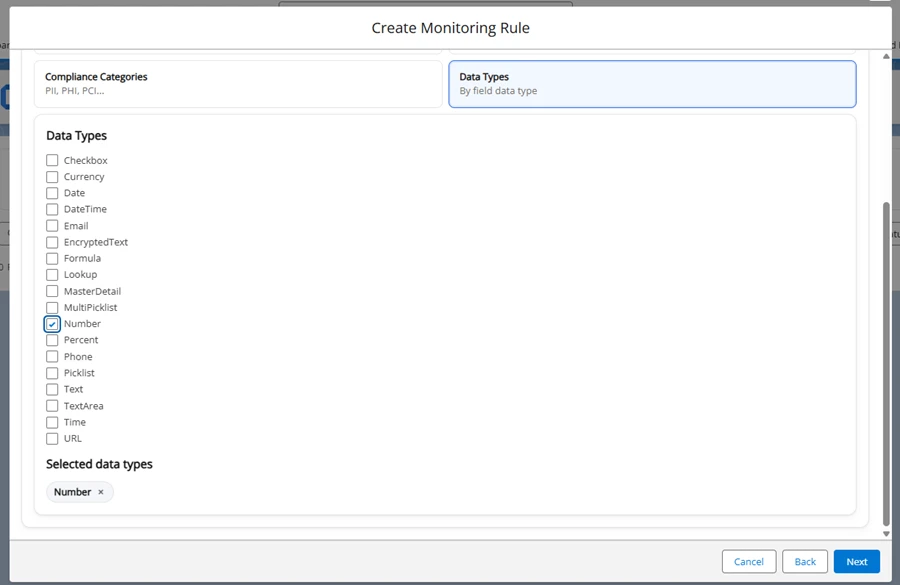Remove the Number chip from selected data types
Screen dimensions: 900x585
point(99,492)
